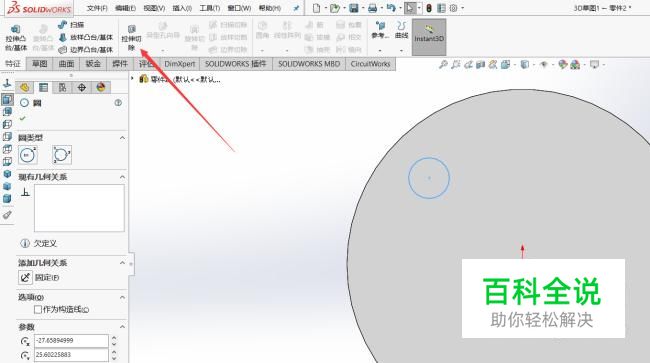Image resolution: width=650 pixels, height=363 pixels.
Task: Click the Section View icon
Action: pyautogui.click(x=480, y=65)
